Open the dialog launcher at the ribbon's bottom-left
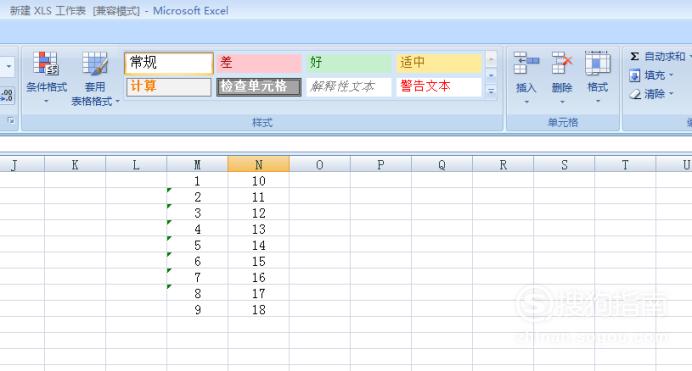This screenshot has height=371, width=692. 11,120
